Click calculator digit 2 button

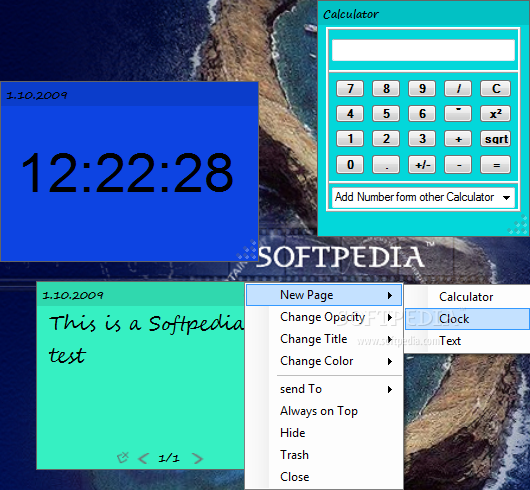click(x=386, y=139)
